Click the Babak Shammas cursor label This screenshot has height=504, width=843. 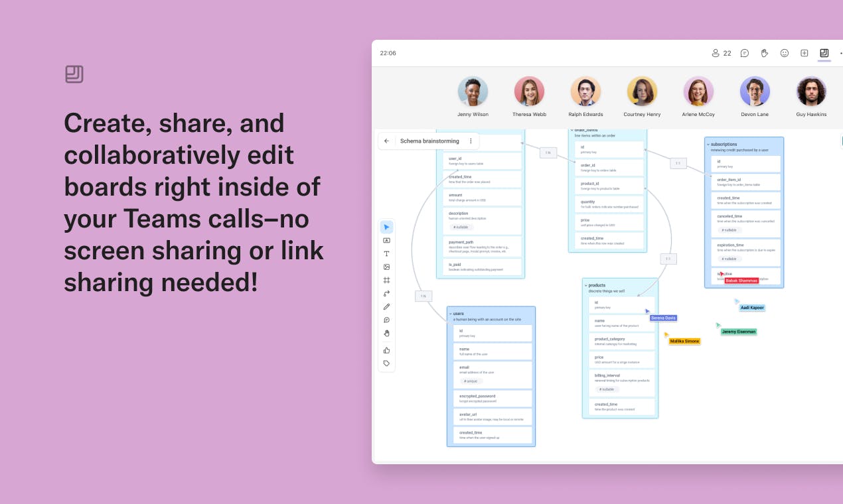[x=741, y=281]
